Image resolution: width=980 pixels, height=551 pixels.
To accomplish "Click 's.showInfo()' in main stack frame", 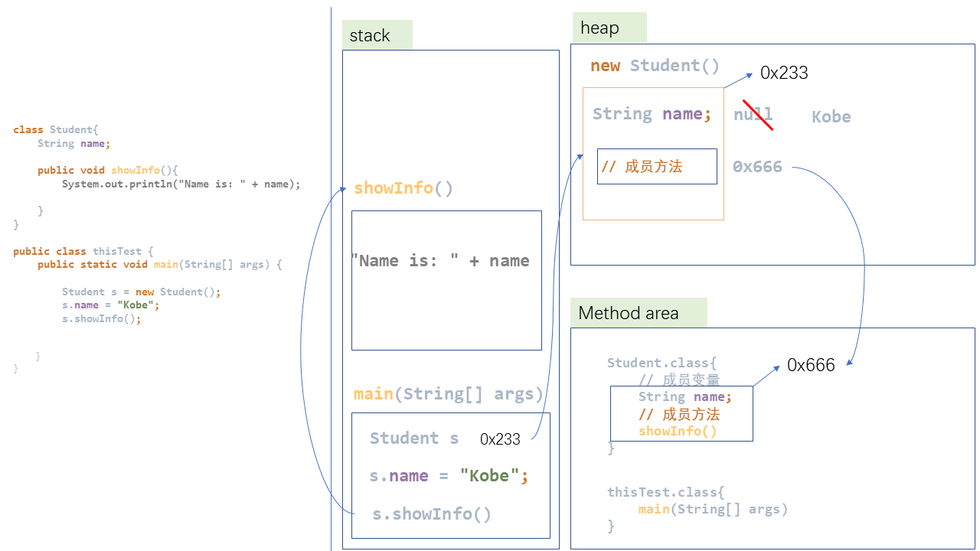I will pyautogui.click(x=432, y=514).
